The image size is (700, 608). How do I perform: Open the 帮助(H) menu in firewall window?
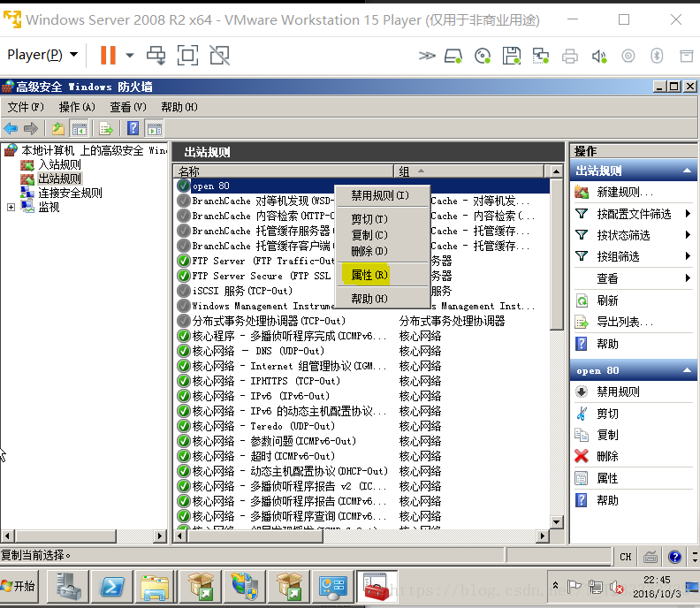click(179, 107)
